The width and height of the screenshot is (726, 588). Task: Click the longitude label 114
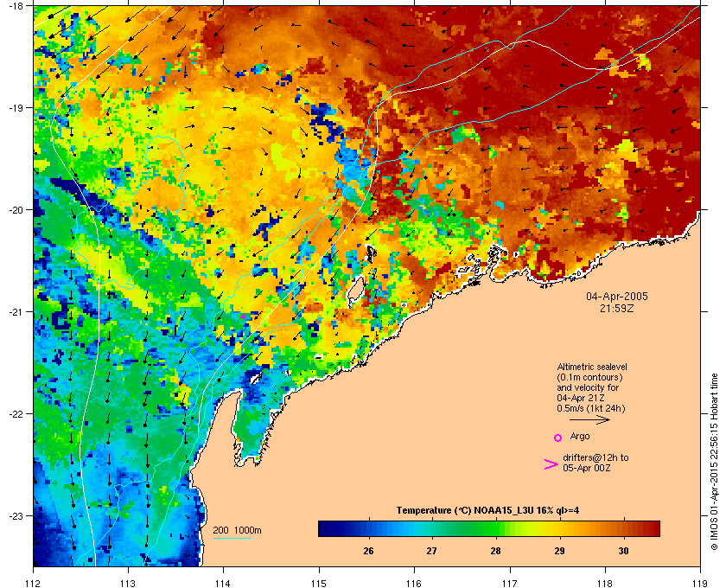223,584
